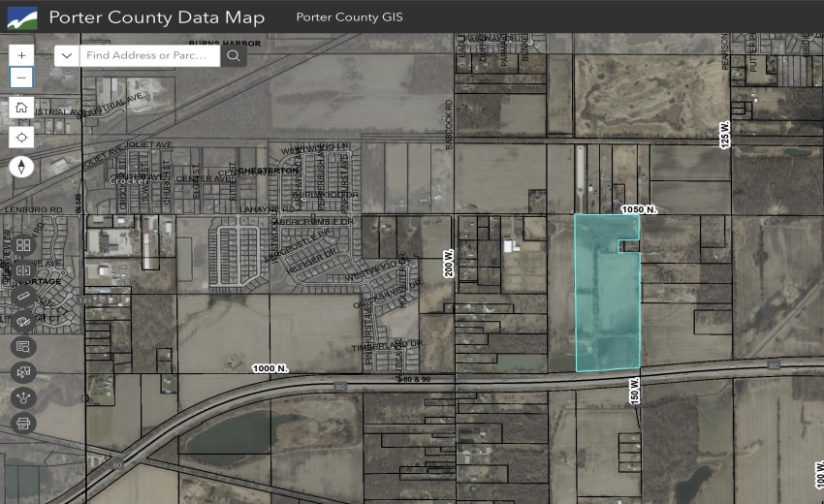Zoom out of the map
The height and width of the screenshot is (504, 824).
(x=21, y=78)
